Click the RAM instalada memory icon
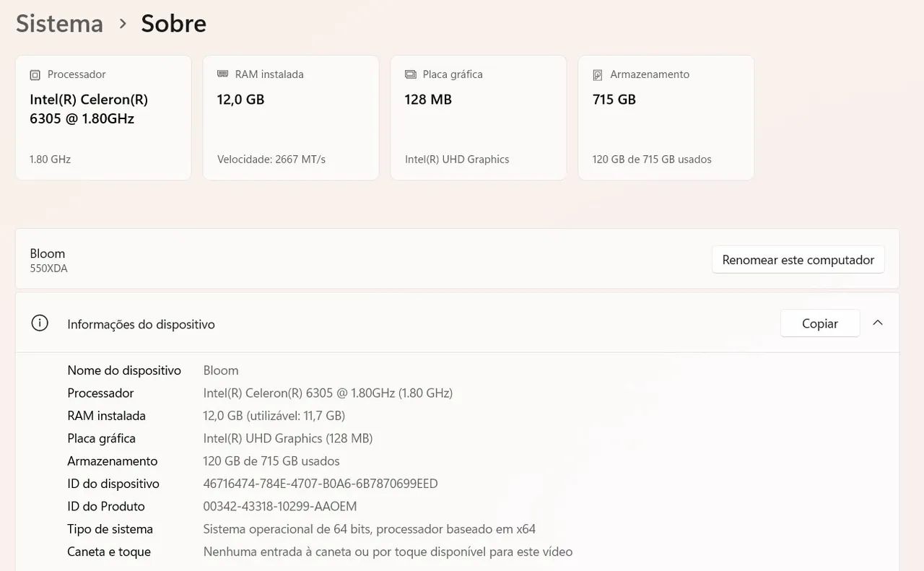Image resolution: width=924 pixels, height=571 pixels. pos(223,74)
